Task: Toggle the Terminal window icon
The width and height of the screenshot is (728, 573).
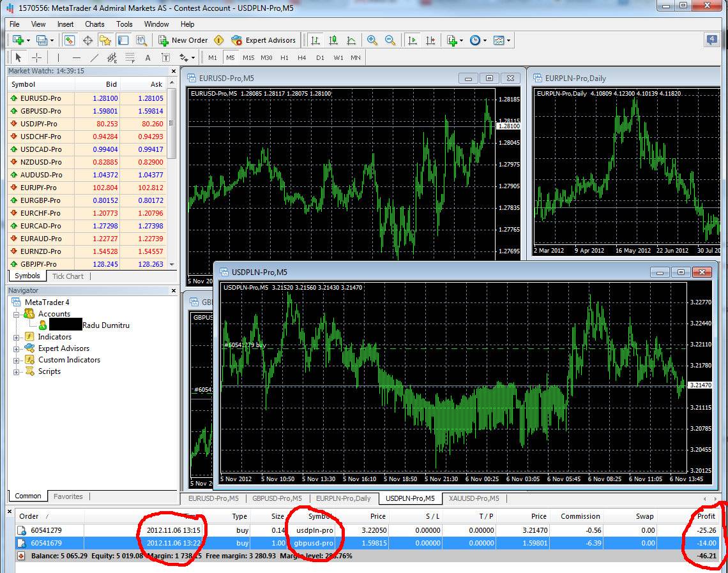Action: click(123, 40)
